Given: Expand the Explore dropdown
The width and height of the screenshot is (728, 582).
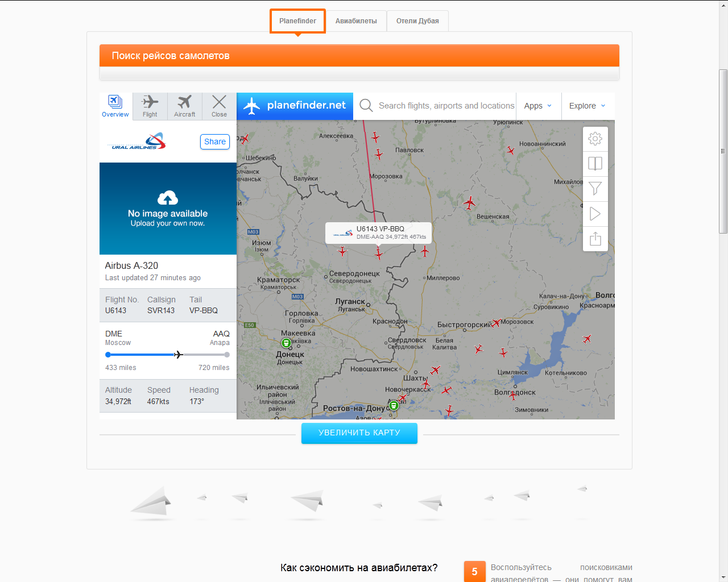Looking at the screenshot, I should (x=588, y=106).
